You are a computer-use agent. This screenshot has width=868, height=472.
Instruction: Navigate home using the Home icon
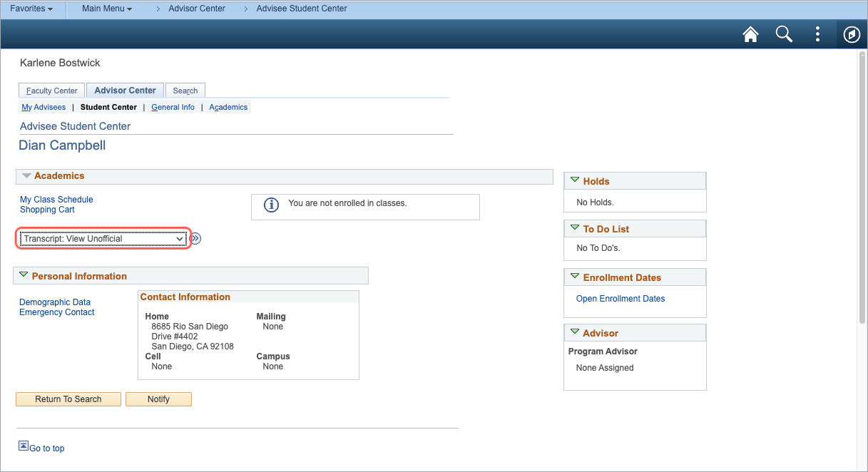(750, 34)
